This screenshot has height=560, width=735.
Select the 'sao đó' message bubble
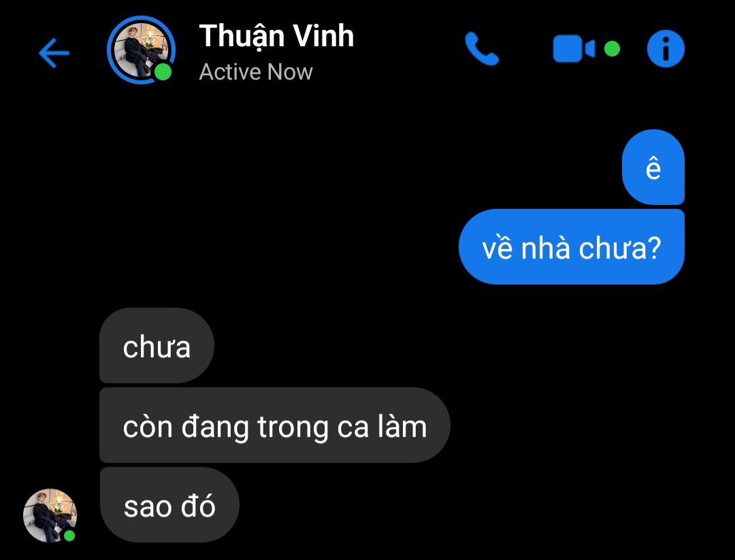[x=169, y=505]
